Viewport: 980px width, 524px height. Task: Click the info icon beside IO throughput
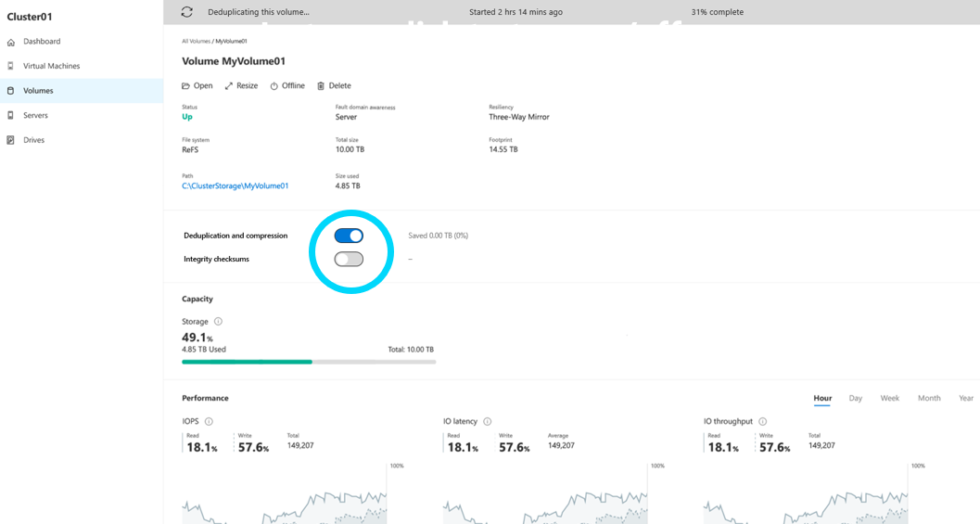pyautogui.click(x=762, y=421)
